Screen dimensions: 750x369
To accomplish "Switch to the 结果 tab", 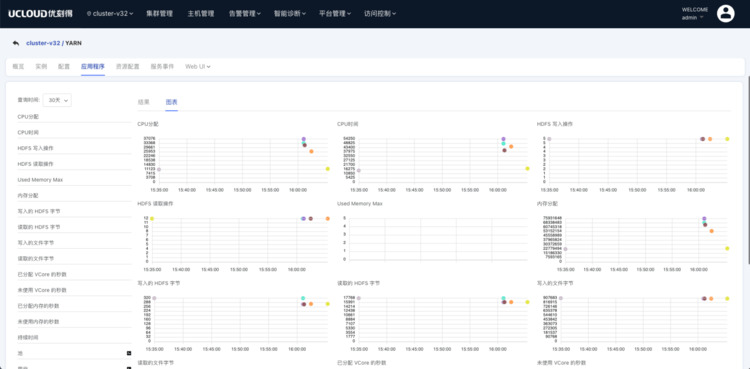I will 143,102.
